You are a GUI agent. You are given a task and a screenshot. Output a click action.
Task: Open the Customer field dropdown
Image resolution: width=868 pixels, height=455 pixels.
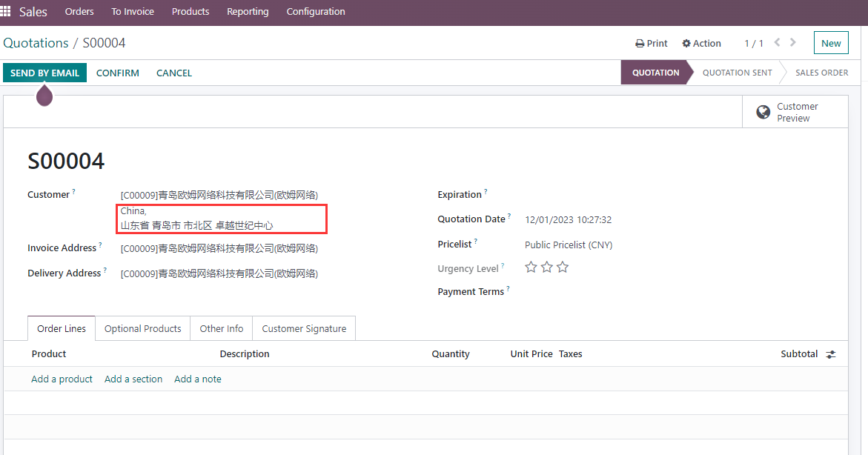[x=219, y=195]
